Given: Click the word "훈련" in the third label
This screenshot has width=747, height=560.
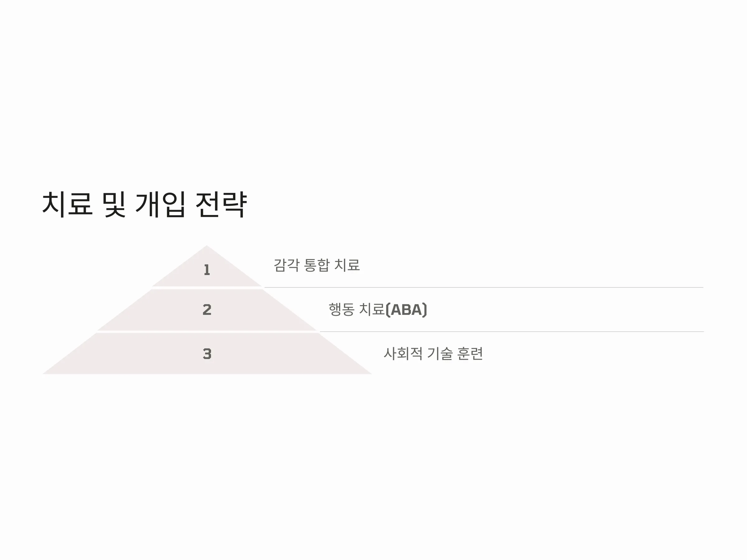Looking at the screenshot, I should (470, 354).
